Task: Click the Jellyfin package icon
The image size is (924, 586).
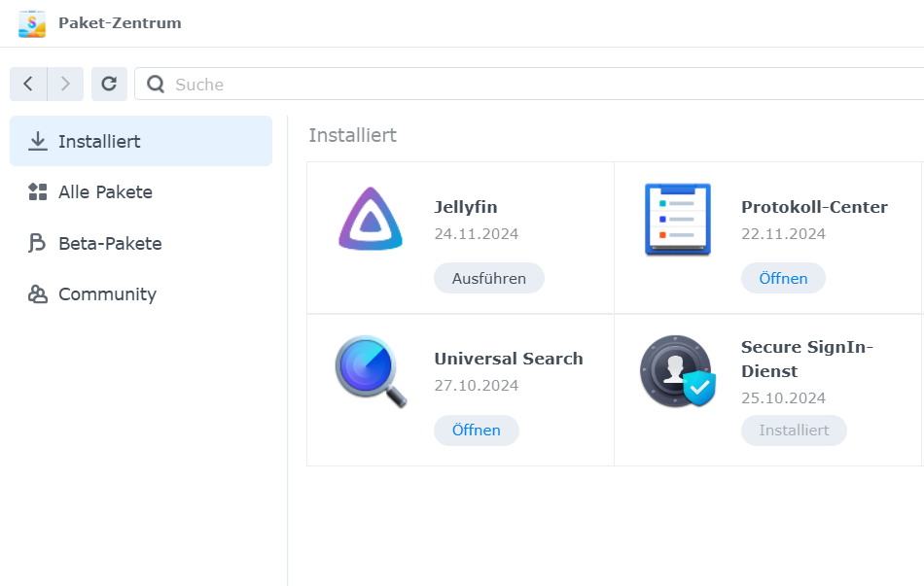Action: (x=370, y=219)
